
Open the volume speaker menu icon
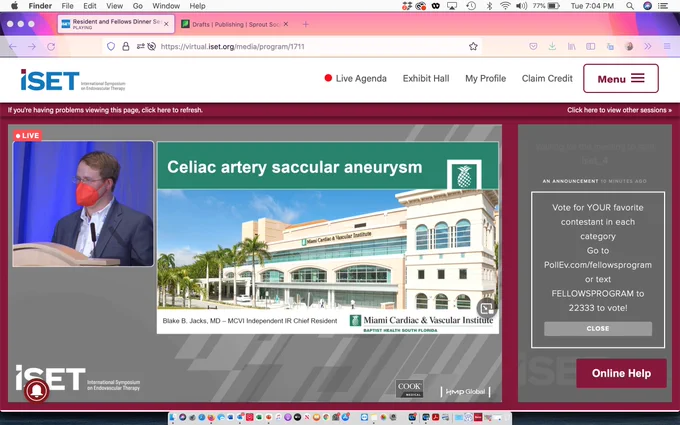point(522,6)
